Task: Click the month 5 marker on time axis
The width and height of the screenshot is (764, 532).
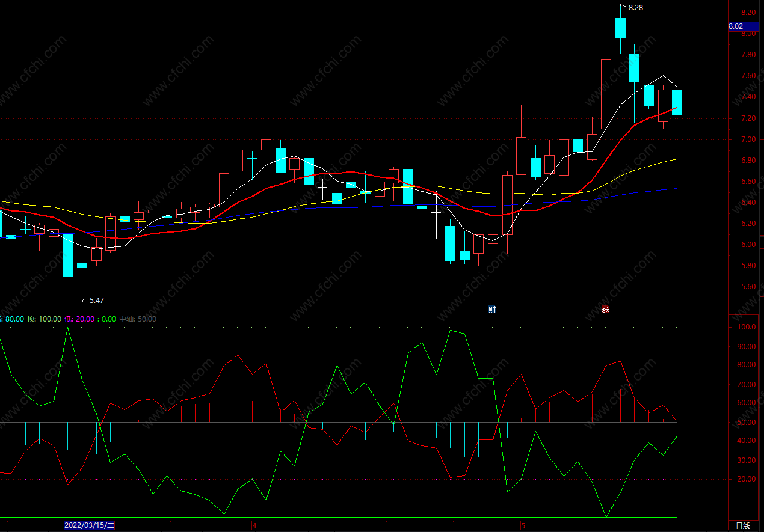Action: (x=523, y=526)
